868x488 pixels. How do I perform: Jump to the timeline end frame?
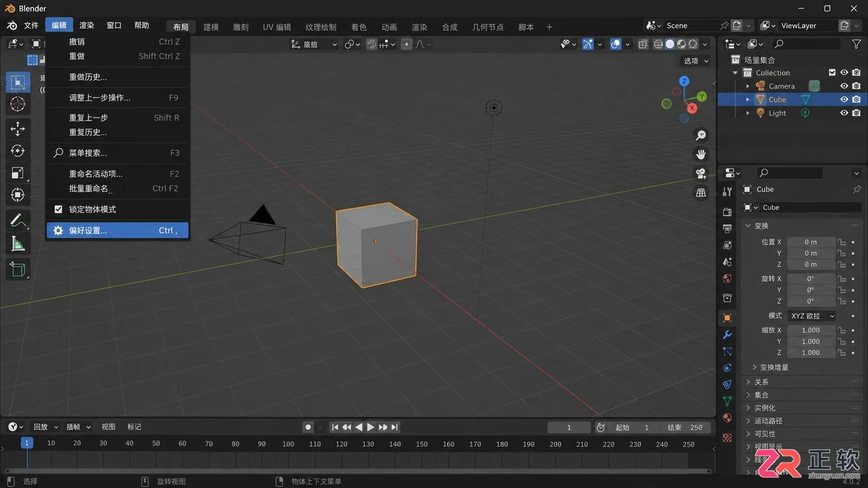tap(395, 427)
